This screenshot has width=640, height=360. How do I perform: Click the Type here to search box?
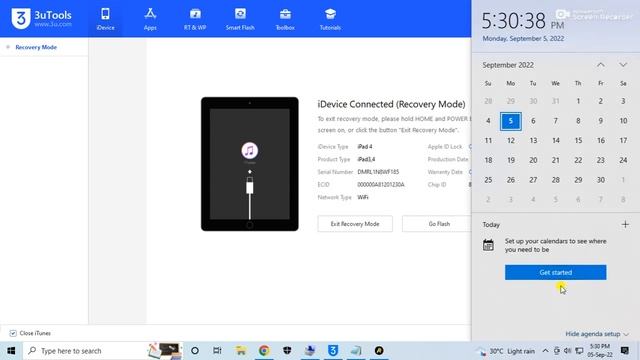[x=103, y=351]
